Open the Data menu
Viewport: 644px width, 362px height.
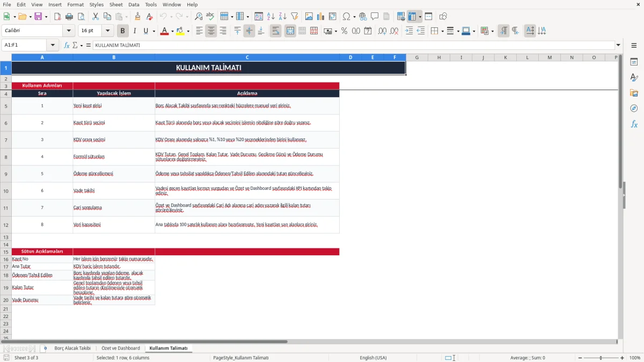tap(134, 4)
